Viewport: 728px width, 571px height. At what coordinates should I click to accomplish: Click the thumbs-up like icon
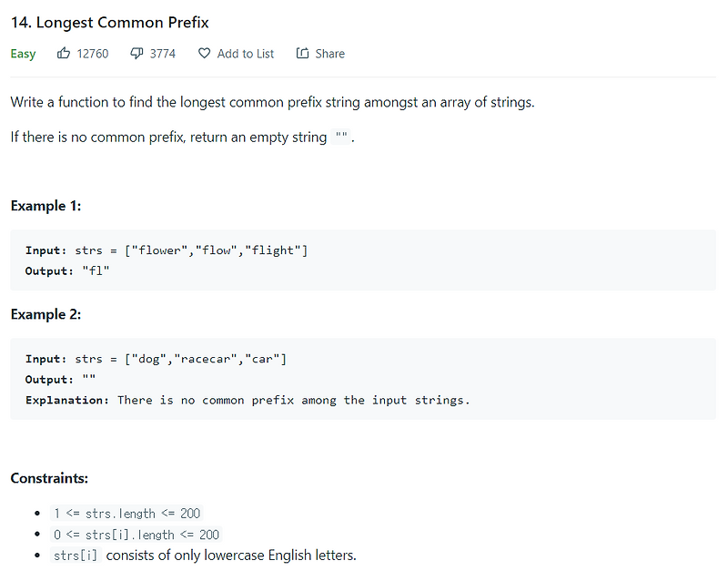point(64,54)
